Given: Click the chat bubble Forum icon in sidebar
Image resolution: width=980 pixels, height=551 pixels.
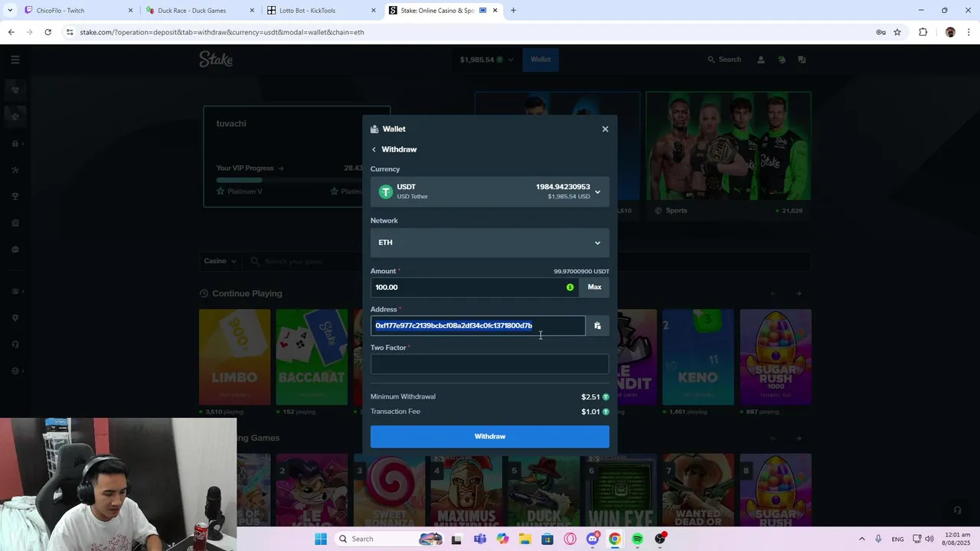Looking at the screenshot, I should (x=15, y=249).
